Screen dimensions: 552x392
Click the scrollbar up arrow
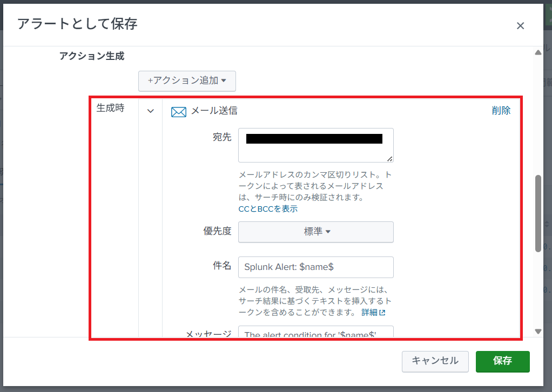click(x=537, y=52)
